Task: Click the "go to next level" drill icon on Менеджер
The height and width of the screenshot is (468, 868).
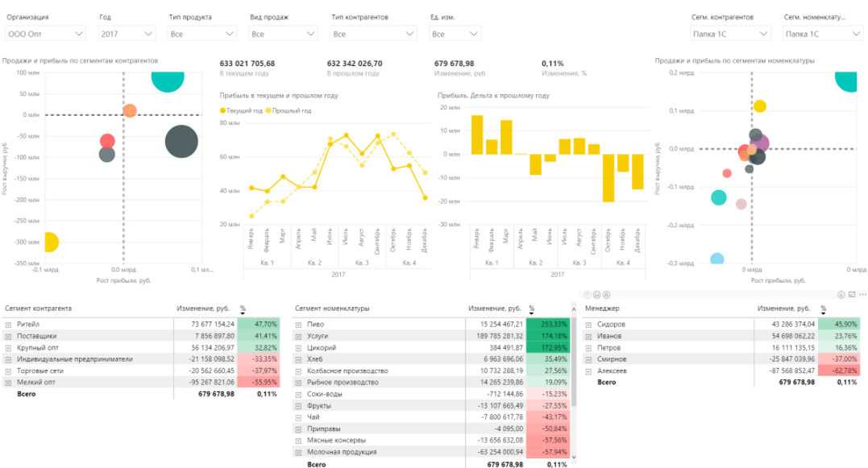Action: pos(596,295)
